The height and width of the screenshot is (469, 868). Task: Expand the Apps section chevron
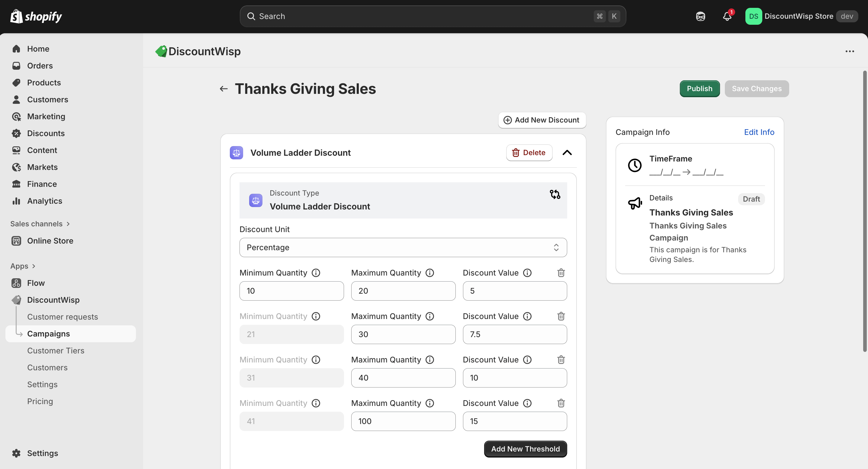tap(33, 266)
